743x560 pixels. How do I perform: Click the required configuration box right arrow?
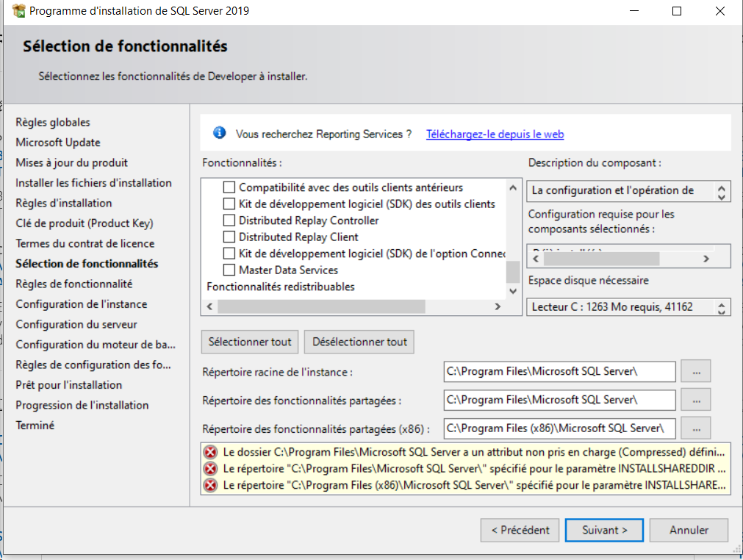pyautogui.click(x=706, y=259)
